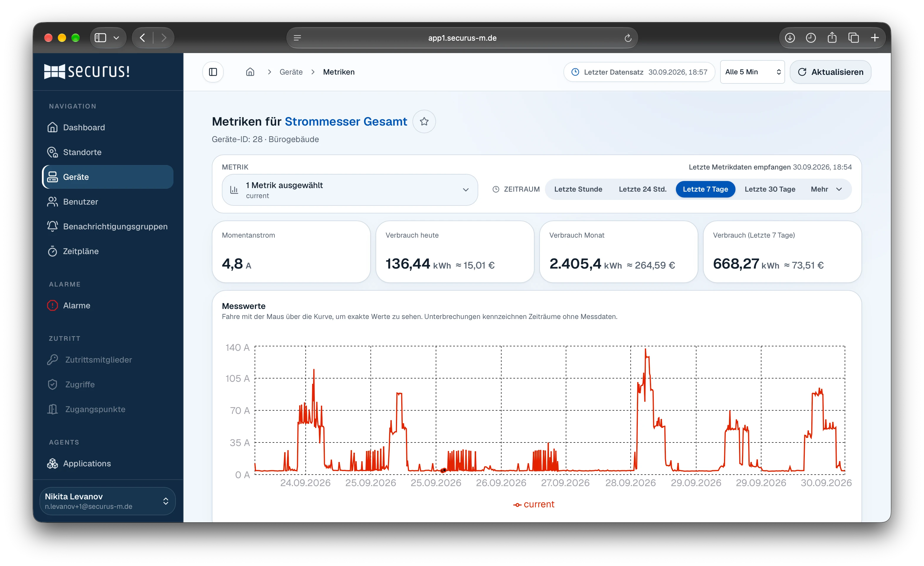Open the Safari page reader menu icon
This screenshot has width=924, height=566.
coord(297,38)
